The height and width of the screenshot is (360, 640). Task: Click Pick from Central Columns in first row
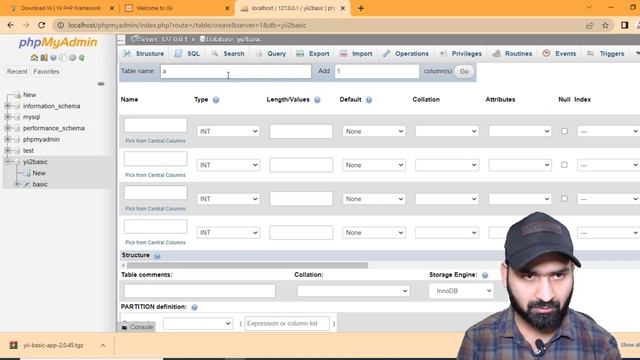155,141
